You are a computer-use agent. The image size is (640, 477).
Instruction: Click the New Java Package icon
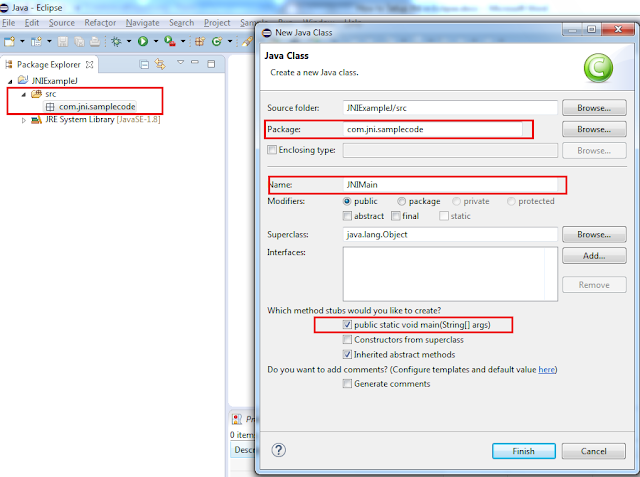pos(200,41)
